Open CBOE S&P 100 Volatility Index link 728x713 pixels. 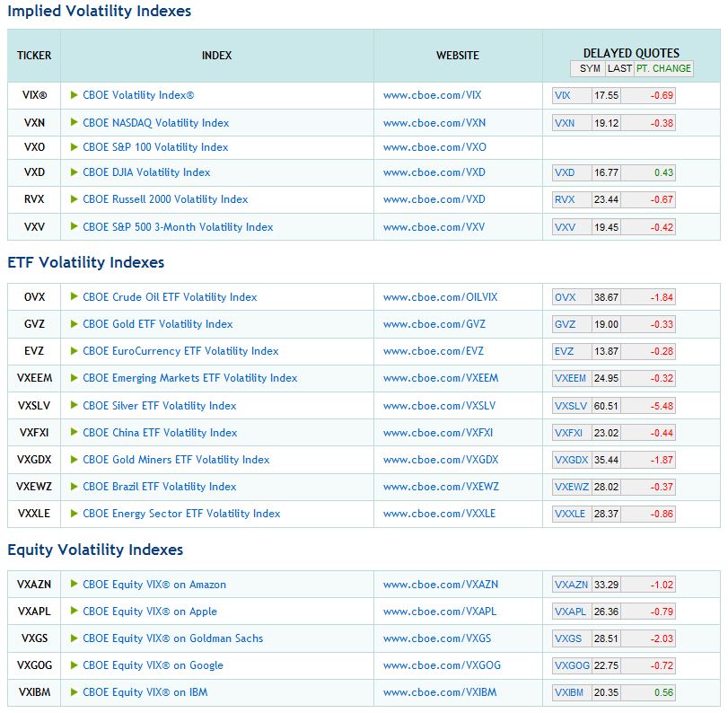pos(155,147)
